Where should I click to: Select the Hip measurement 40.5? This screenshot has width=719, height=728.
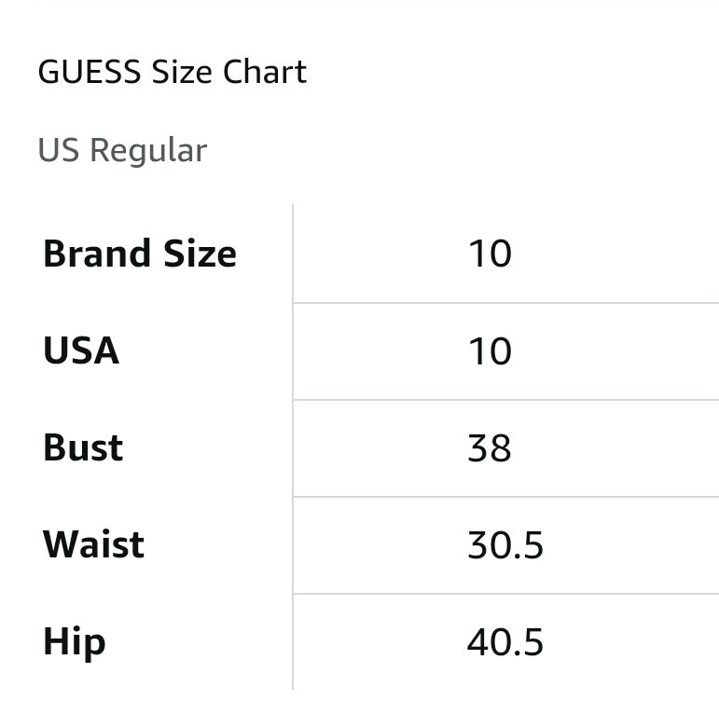tap(505, 642)
